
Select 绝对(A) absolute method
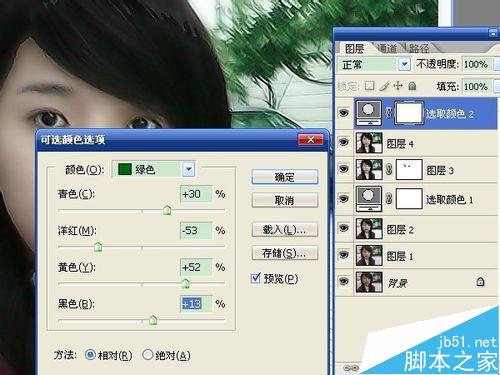point(147,355)
